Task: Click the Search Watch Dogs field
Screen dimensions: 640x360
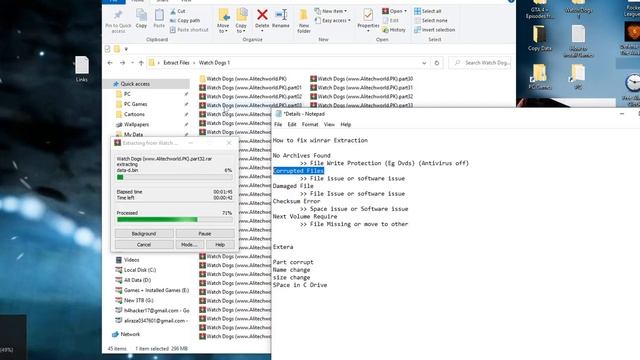Action: pos(480,63)
